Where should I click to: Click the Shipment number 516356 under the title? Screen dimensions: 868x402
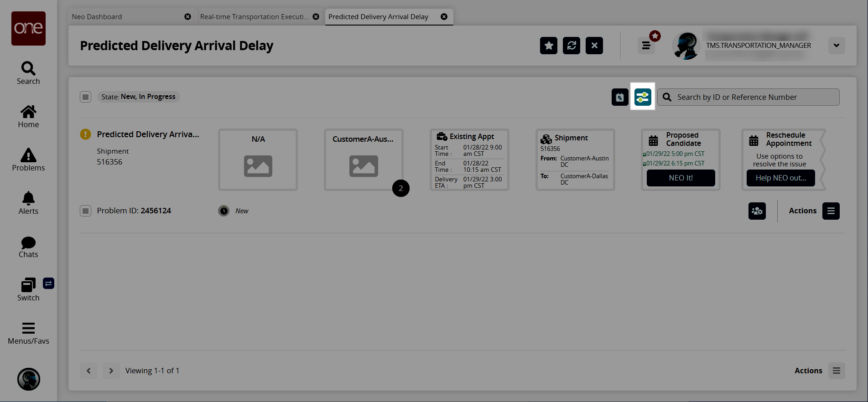(109, 162)
